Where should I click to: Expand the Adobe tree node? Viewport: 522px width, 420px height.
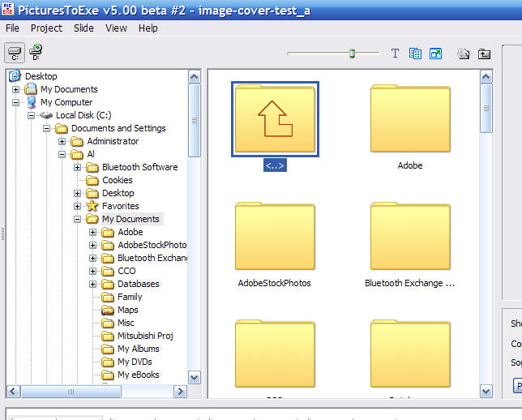pos(93,232)
